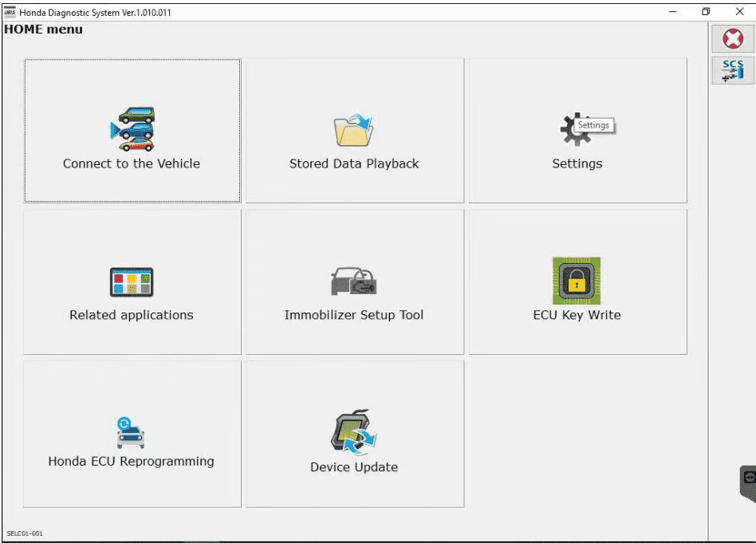Click the Settings text label
This screenshot has width=756, height=543.
[577, 163]
